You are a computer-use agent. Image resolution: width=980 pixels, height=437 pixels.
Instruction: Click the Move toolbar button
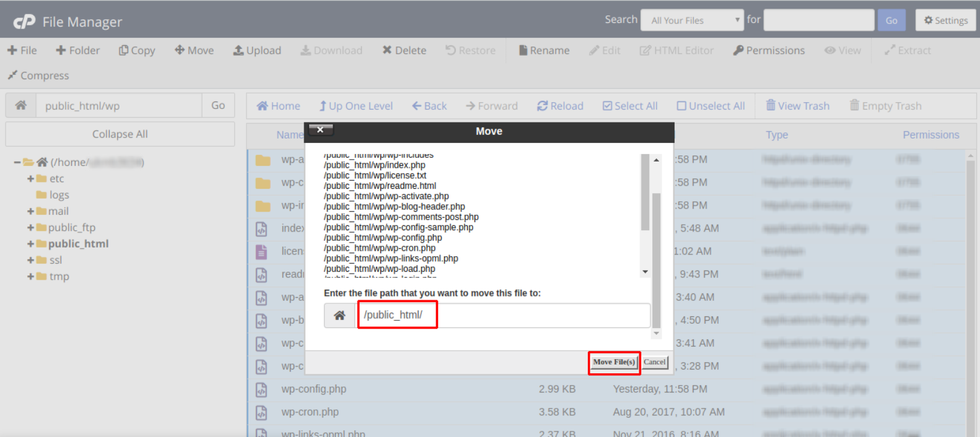click(194, 50)
